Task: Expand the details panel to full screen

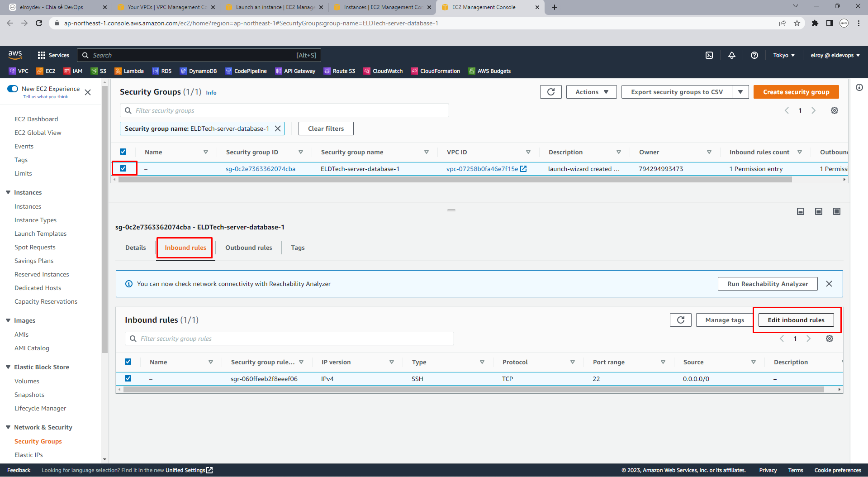Action: click(837, 211)
